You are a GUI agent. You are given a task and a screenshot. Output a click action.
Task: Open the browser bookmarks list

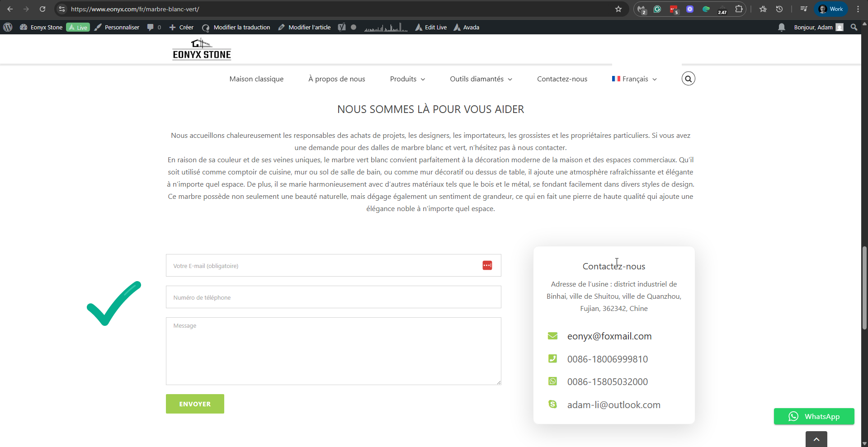[763, 9]
